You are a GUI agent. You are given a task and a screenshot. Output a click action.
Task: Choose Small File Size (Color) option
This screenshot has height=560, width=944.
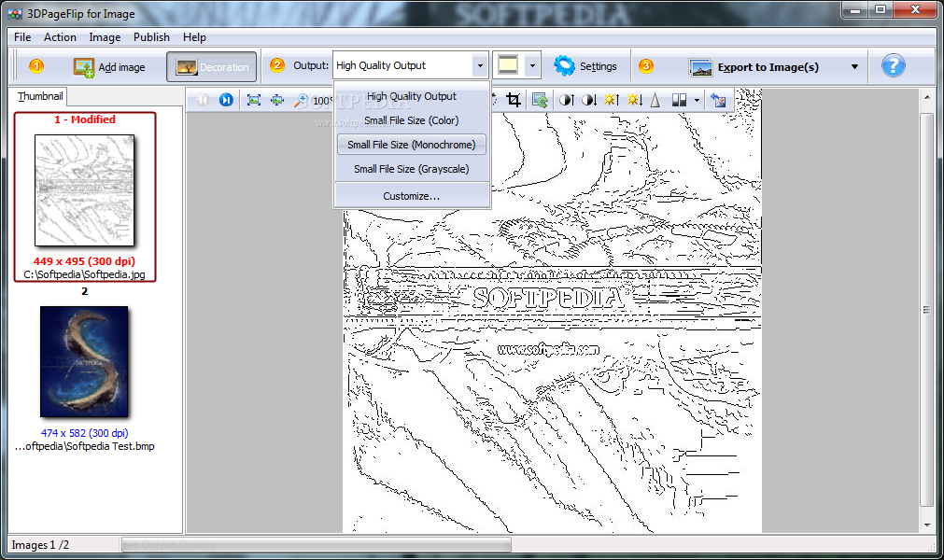click(x=411, y=120)
